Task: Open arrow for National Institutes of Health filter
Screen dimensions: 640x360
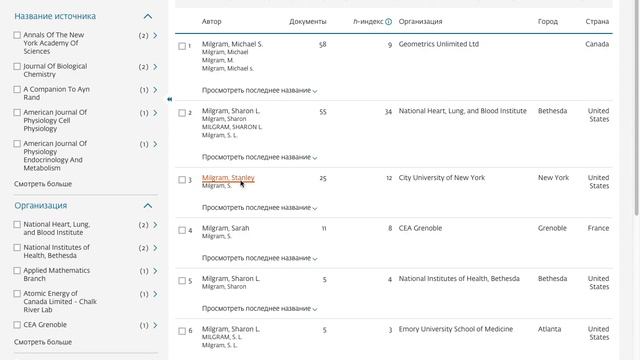Action: [x=155, y=248]
